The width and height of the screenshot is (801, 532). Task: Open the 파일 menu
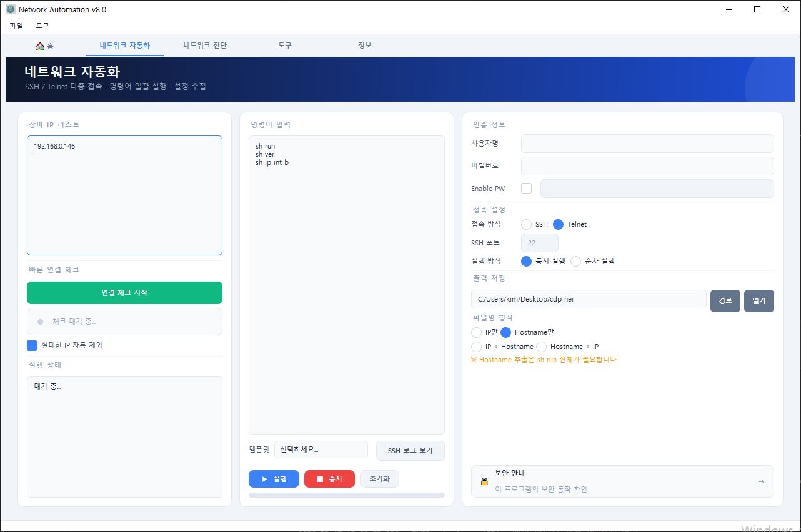click(x=16, y=26)
